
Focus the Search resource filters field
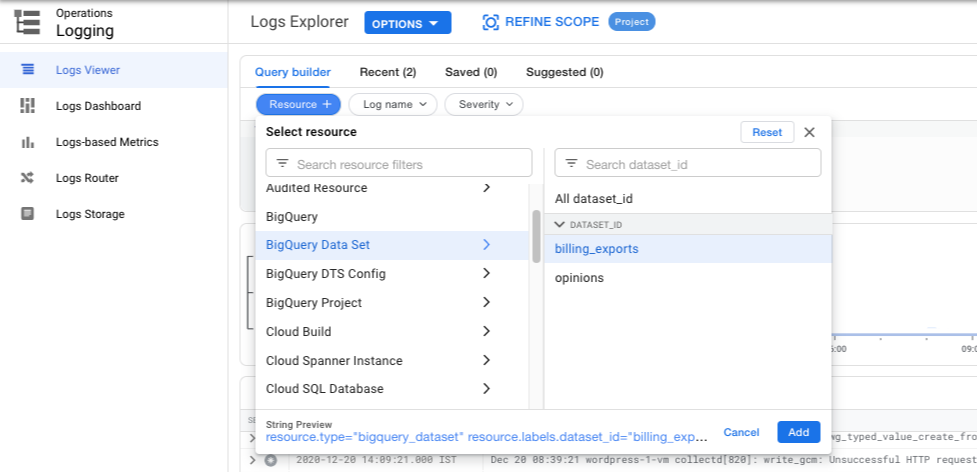pyautogui.click(x=399, y=163)
